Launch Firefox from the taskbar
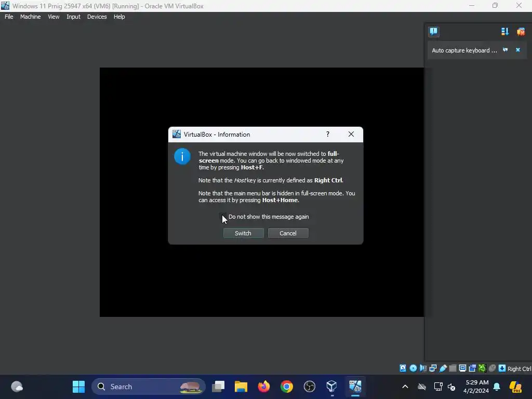 click(263, 387)
